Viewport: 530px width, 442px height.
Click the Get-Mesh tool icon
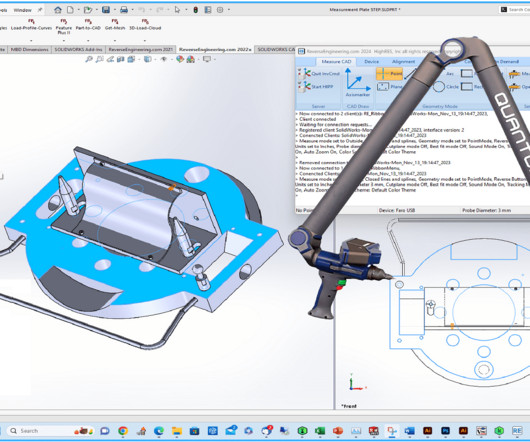point(115,21)
